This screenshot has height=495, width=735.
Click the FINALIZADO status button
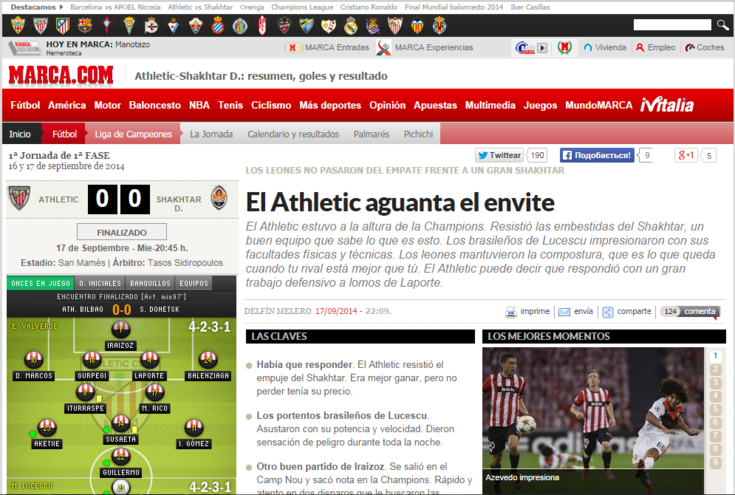point(122,232)
